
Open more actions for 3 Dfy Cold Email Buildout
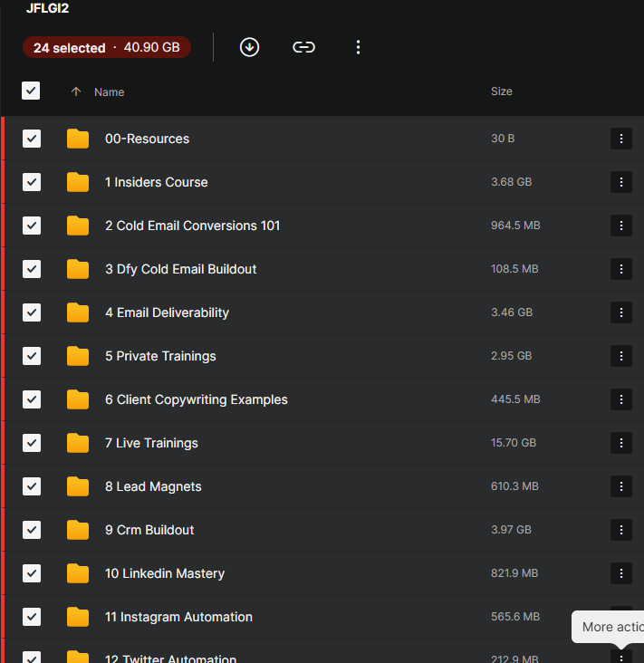[x=620, y=269]
